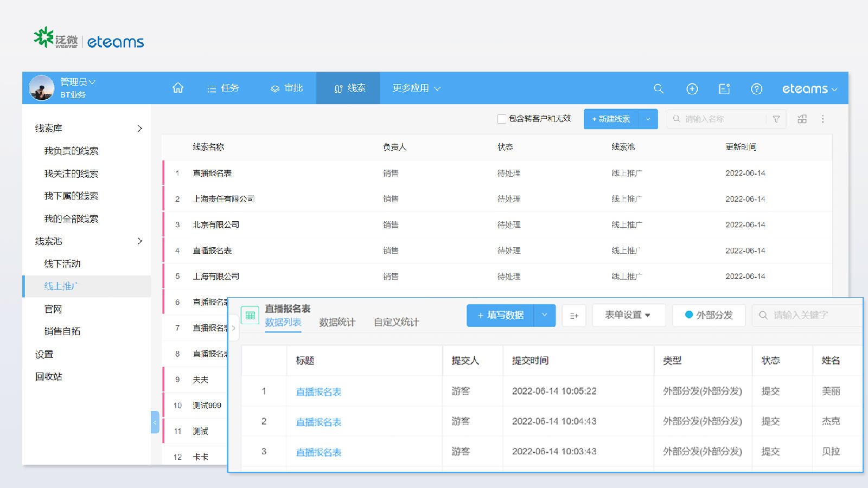Click the 新建线索 button
The image size is (868, 488).
click(611, 119)
